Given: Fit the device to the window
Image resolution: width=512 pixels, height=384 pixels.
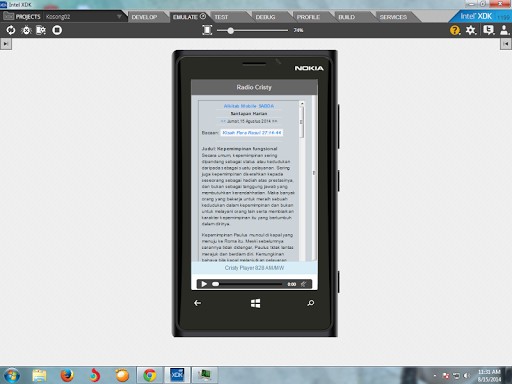Looking at the screenshot, I should coord(207,30).
